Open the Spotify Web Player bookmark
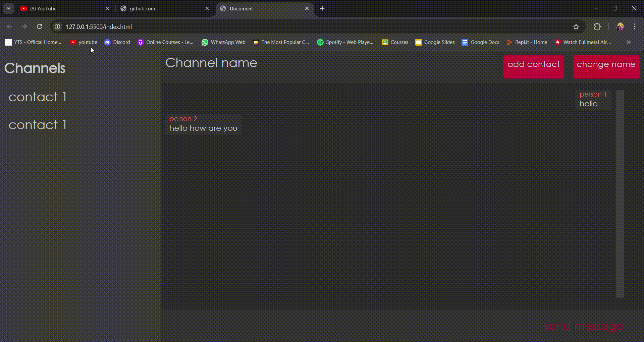644x342 pixels. tap(345, 42)
